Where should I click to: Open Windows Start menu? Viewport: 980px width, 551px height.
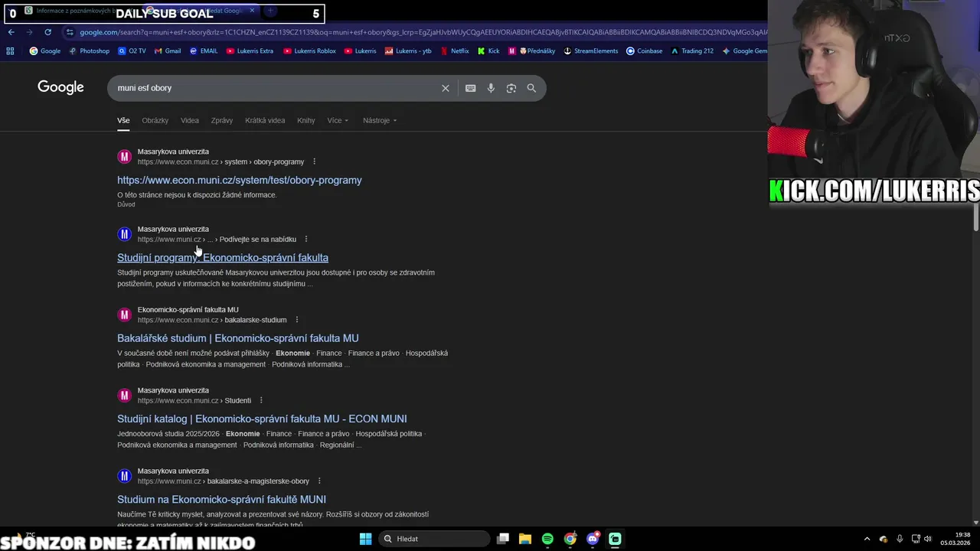365,539
